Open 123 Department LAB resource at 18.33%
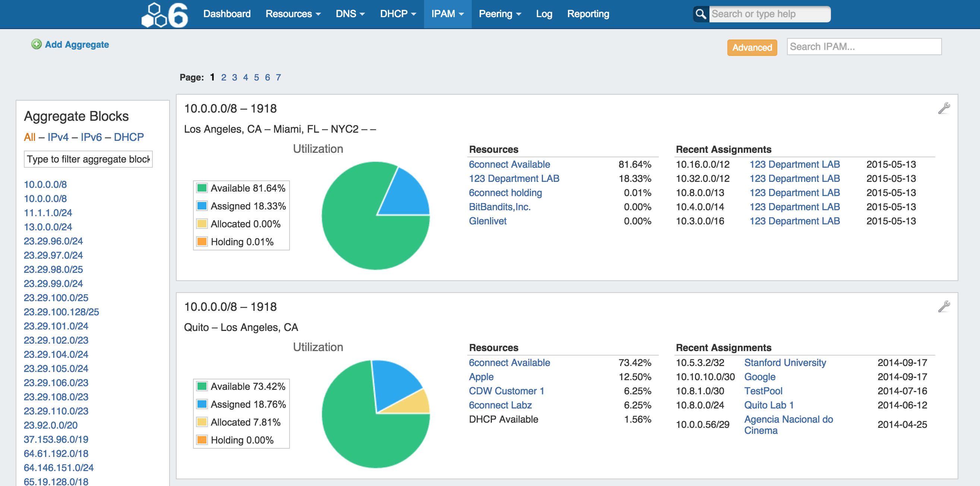 514,179
